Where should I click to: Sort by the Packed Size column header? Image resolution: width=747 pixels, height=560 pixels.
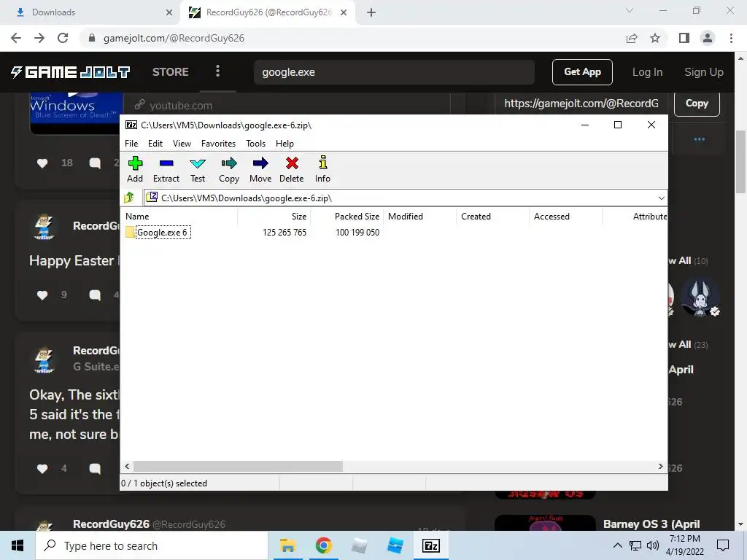(347, 216)
